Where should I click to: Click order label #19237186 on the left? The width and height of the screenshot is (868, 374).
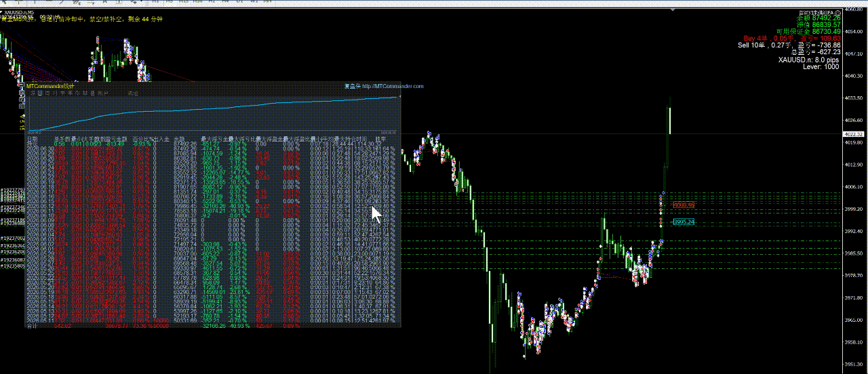13,221
